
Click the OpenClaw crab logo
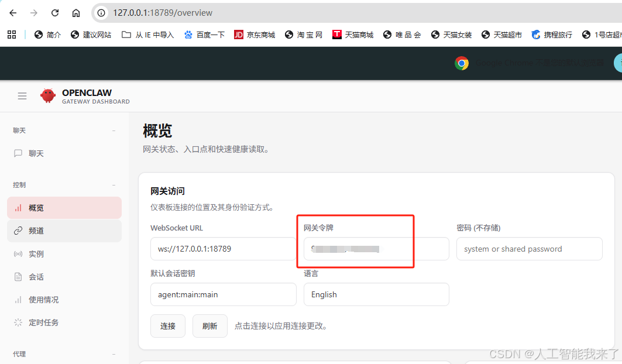coord(47,95)
